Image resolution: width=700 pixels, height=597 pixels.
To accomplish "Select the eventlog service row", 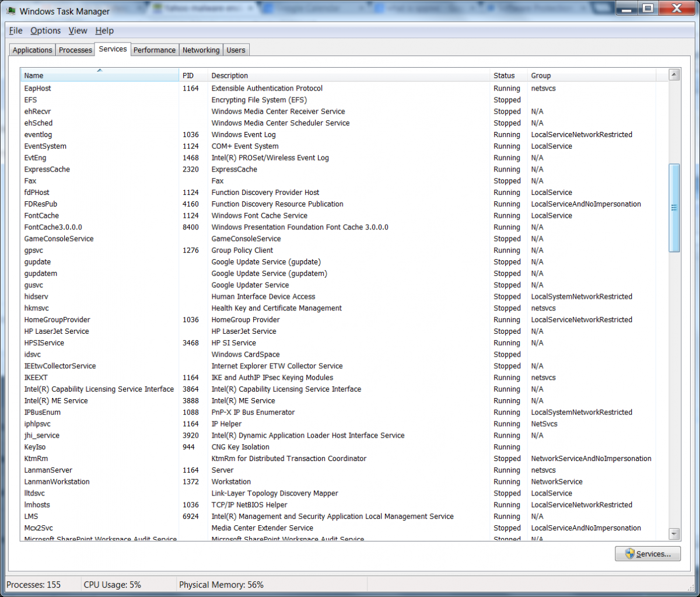I will coord(344,135).
